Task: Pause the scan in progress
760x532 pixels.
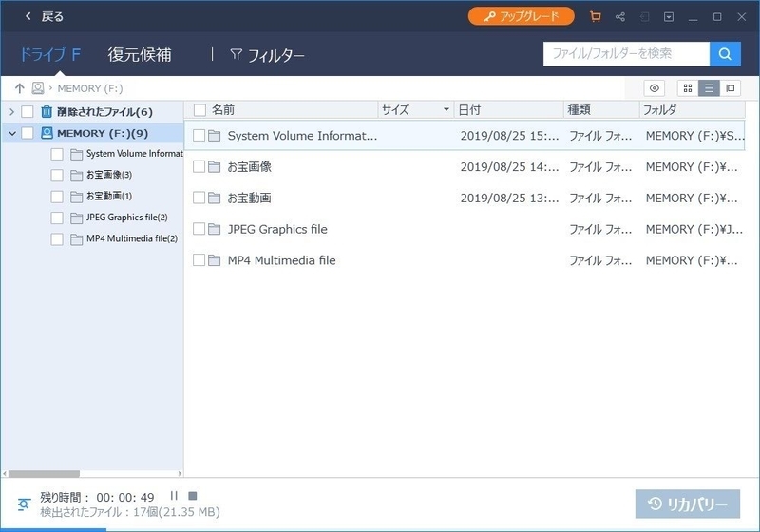Action: tap(174, 495)
